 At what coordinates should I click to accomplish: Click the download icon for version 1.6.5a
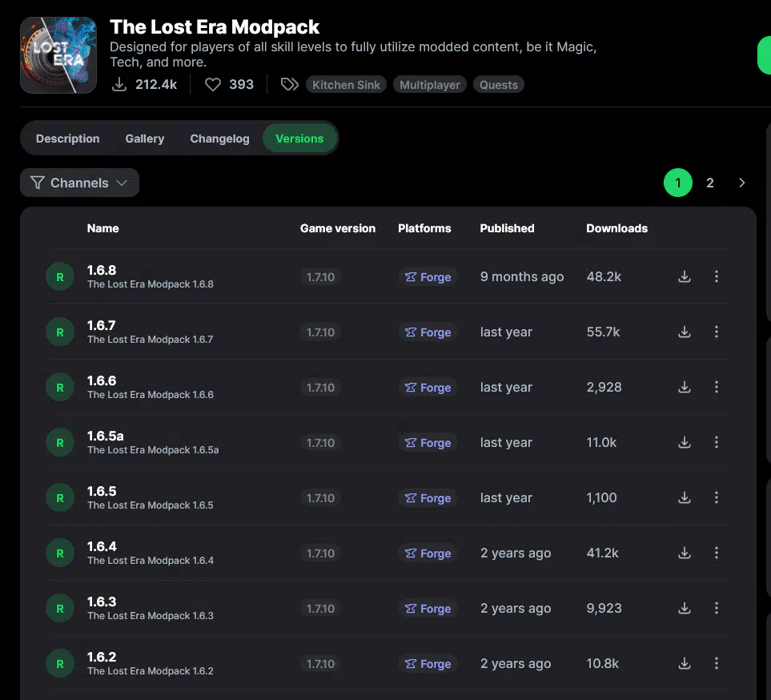click(685, 442)
